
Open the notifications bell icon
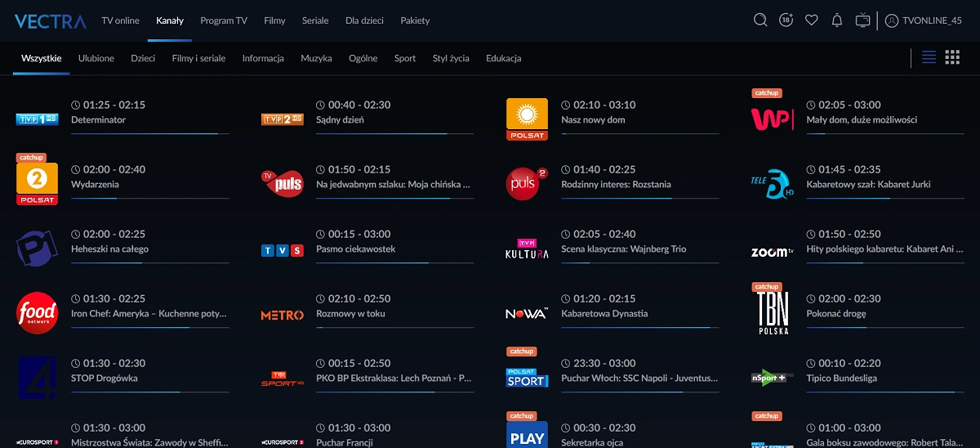click(x=837, y=20)
